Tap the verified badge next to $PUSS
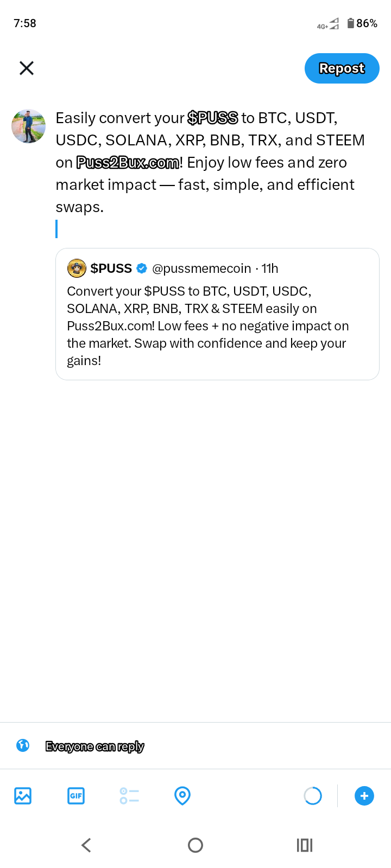Image resolution: width=391 pixels, height=868 pixels. click(142, 268)
